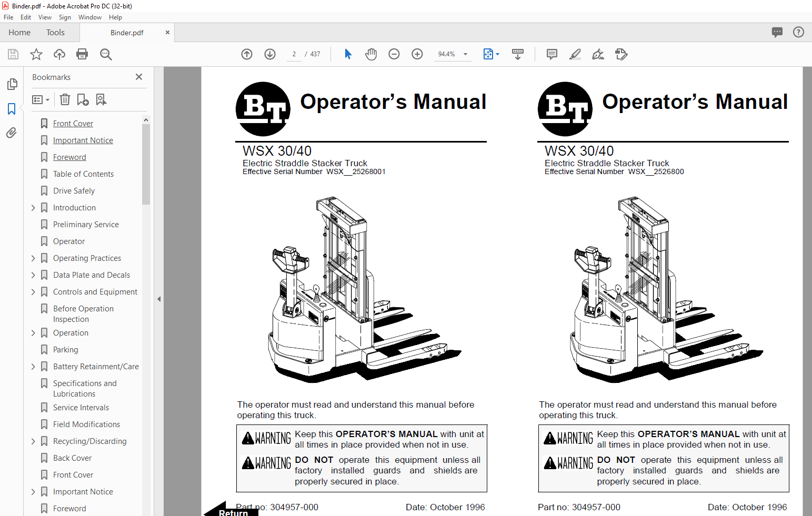Select the Highlight text pen tool
The height and width of the screenshot is (516, 812).
(x=575, y=54)
